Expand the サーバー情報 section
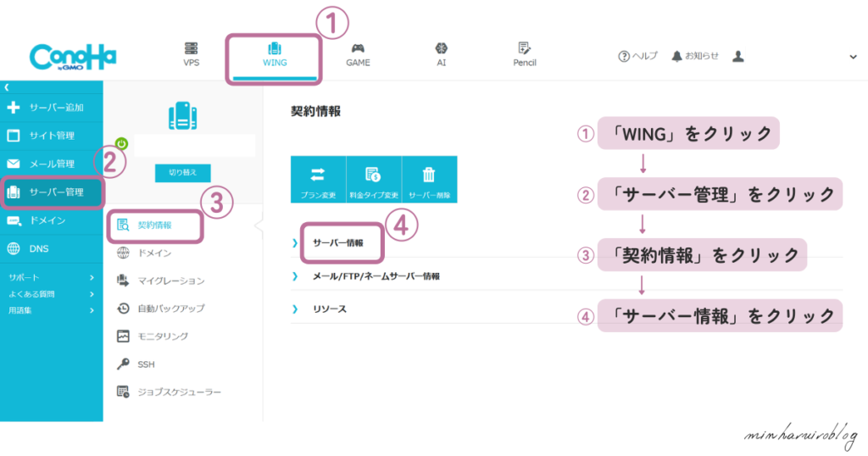This screenshot has width=868, height=456. (x=337, y=243)
